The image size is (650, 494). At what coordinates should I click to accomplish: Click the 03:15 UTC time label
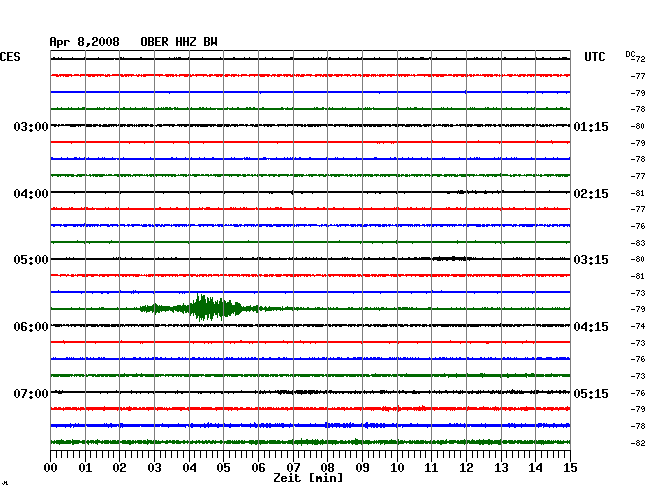click(591, 260)
